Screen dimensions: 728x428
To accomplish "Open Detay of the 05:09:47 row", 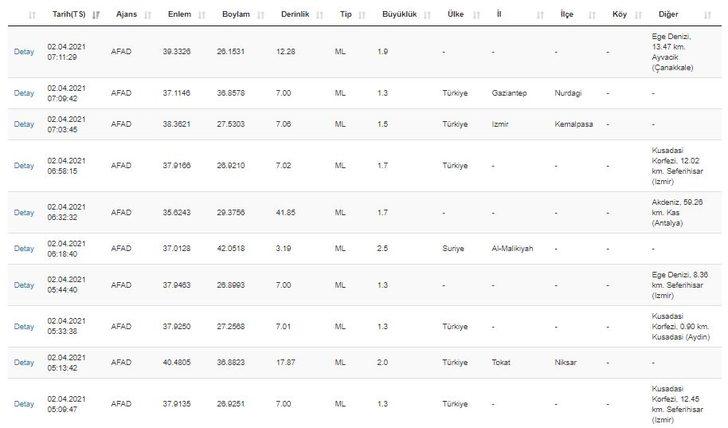I will coord(23,404).
